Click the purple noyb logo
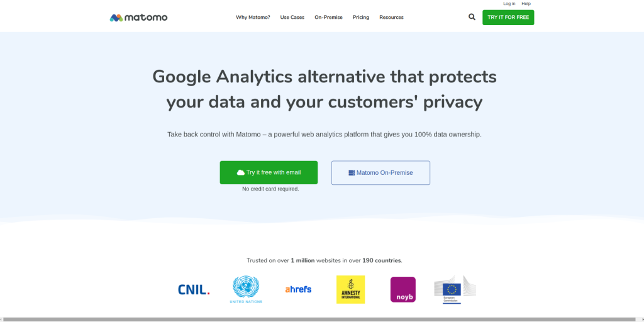The height and width of the screenshot is (322, 644). [403, 289]
